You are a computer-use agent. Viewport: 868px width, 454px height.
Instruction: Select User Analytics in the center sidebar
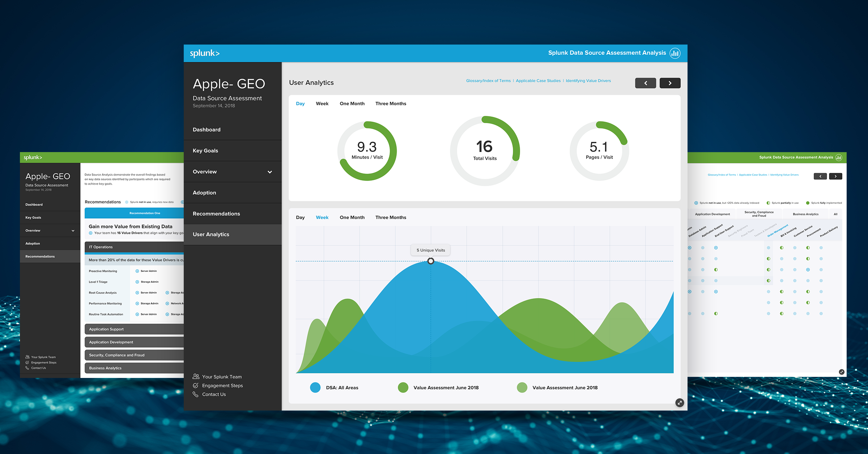coord(233,235)
